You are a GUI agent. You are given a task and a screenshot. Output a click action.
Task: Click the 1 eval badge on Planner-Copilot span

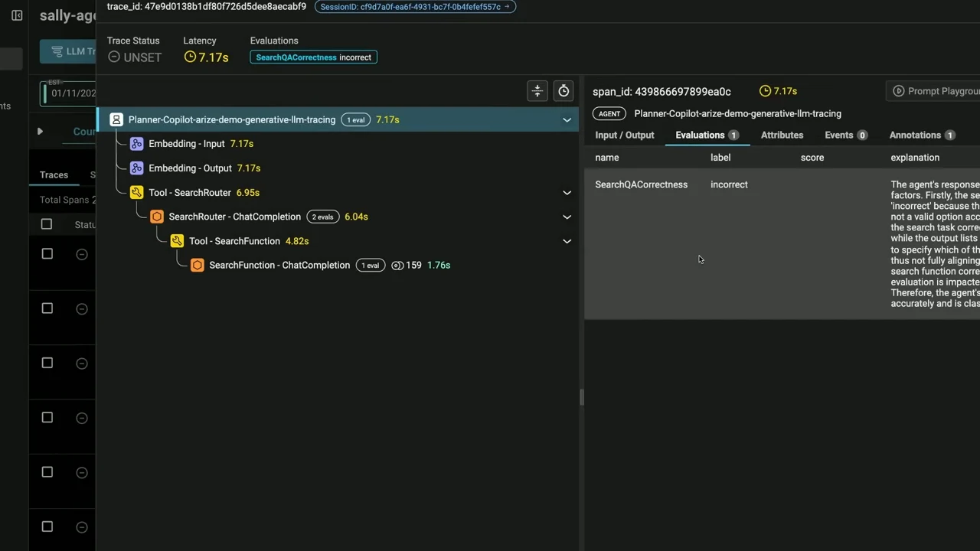(355, 120)
